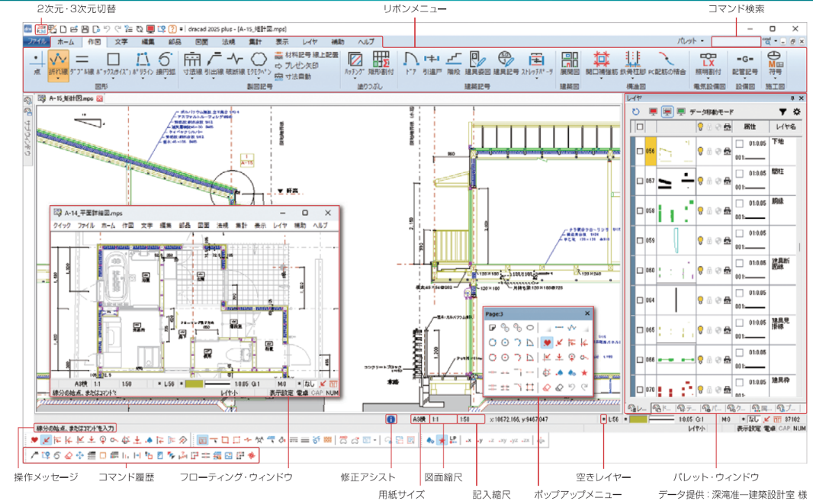
Task: Click the command search input field
Action: pyautogui.click(x=736, y=41)
